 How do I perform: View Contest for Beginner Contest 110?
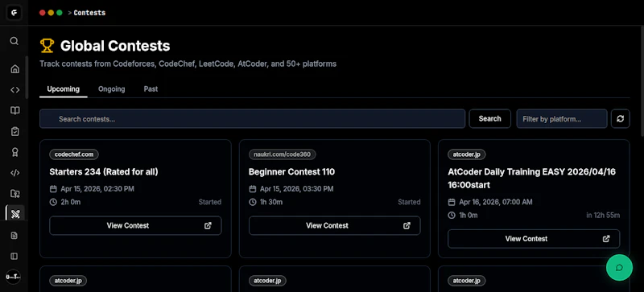(x=335, y=225)
